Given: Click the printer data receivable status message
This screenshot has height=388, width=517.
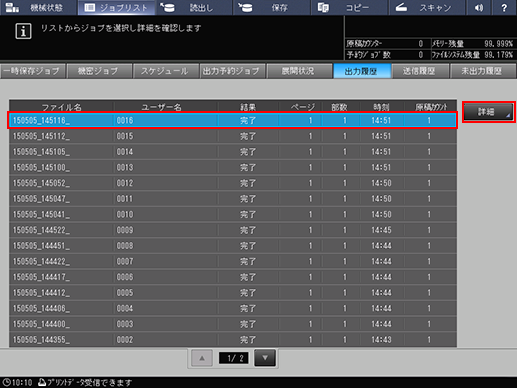Looking at the screenshot, I should [85, 382].
